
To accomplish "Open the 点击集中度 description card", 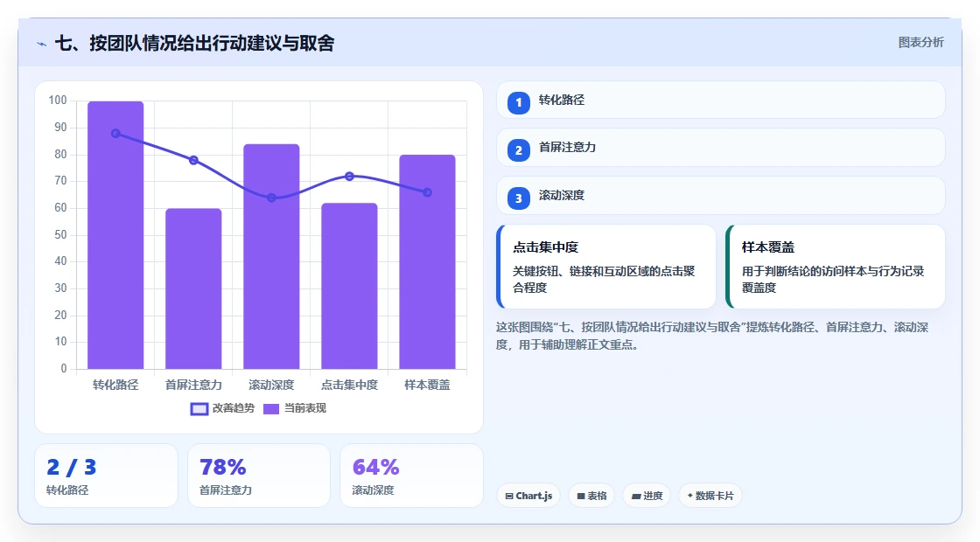I will [x=606, y=267].
